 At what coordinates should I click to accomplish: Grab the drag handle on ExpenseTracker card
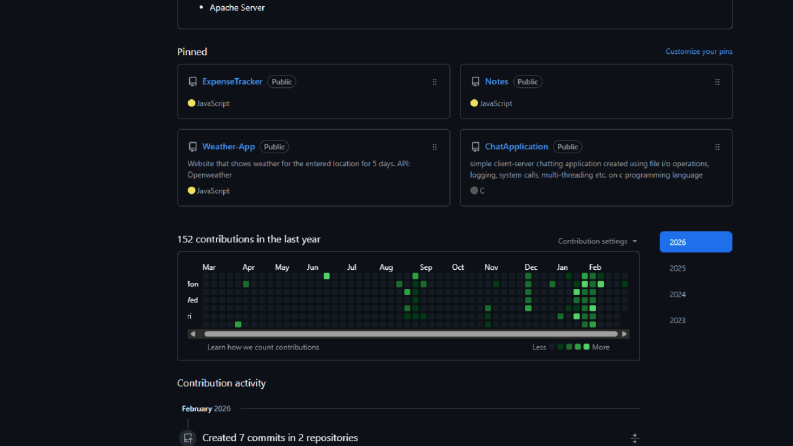[434, 82]
